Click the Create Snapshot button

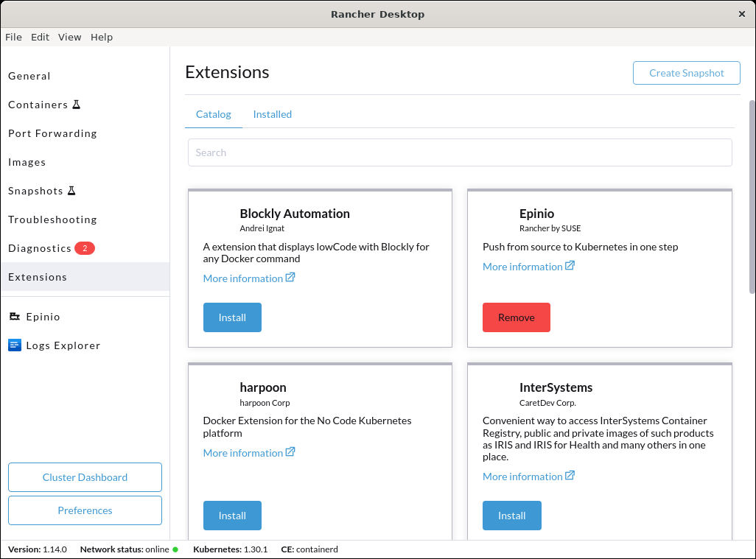tap(687, 73)
